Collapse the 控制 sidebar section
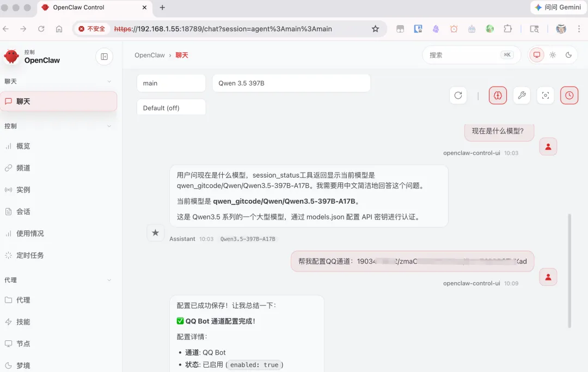This screenshot has height=372, width=588. pyautogui.click(x=109, y=126)
